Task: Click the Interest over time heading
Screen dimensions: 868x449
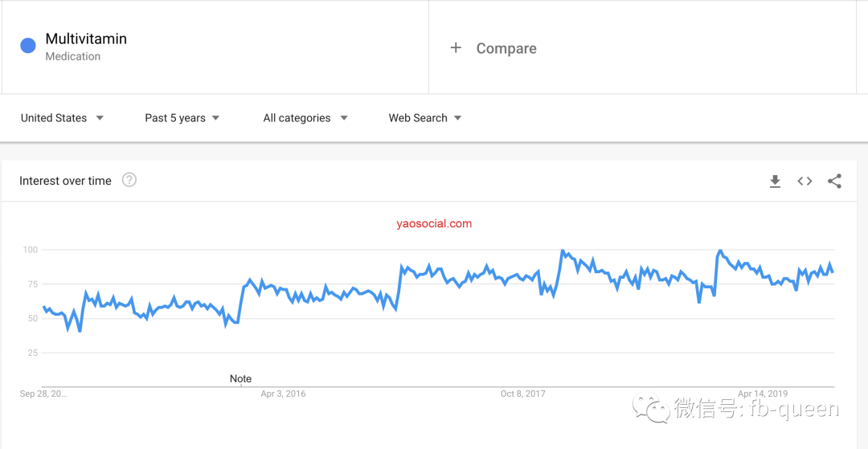Action: click(x=65, y=181)
